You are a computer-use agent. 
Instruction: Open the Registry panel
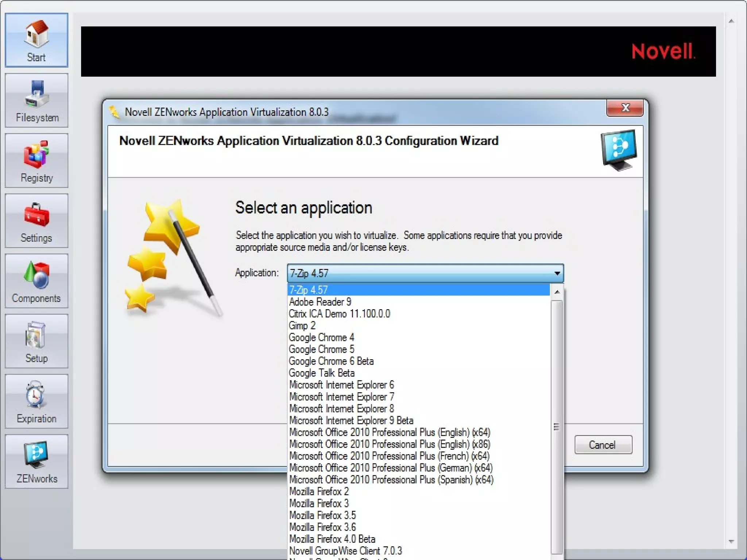[x=36, y=160]
